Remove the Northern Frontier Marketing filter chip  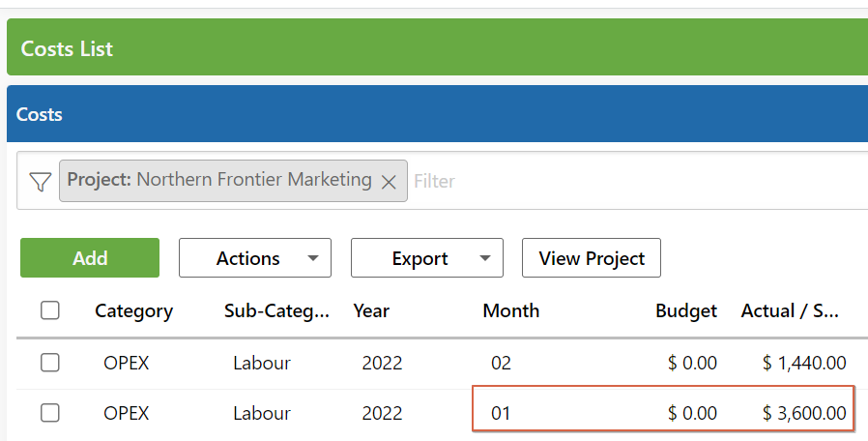click(389, 182)
